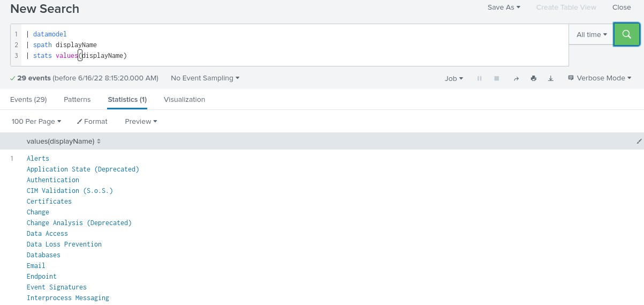Viewport: 644px width, 305px height.
Task: Switch to the Patterns tab
Action: click(x=77, y=100)
